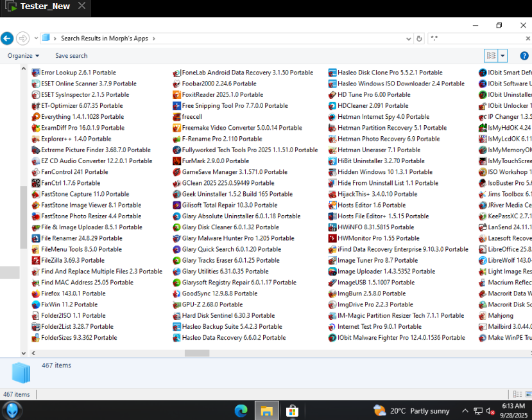This screenshot has height=420, width=532.
Task: Click the KeePassXC icon
Action: [483, 216]
